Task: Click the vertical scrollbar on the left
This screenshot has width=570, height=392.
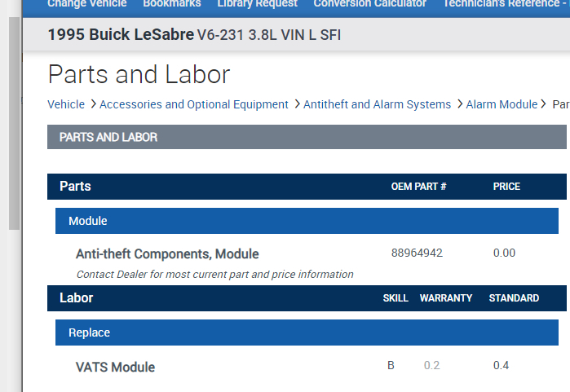Action: (14, 122)
